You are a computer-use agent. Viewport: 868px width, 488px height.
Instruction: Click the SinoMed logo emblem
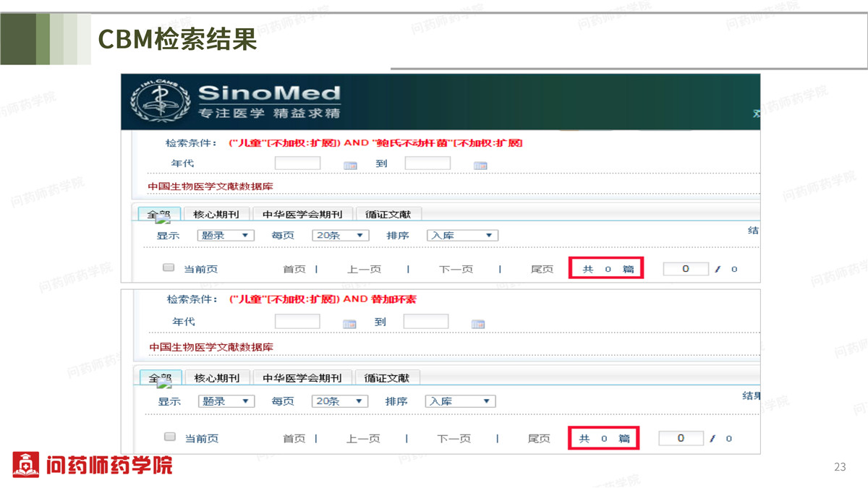[161, 100]
